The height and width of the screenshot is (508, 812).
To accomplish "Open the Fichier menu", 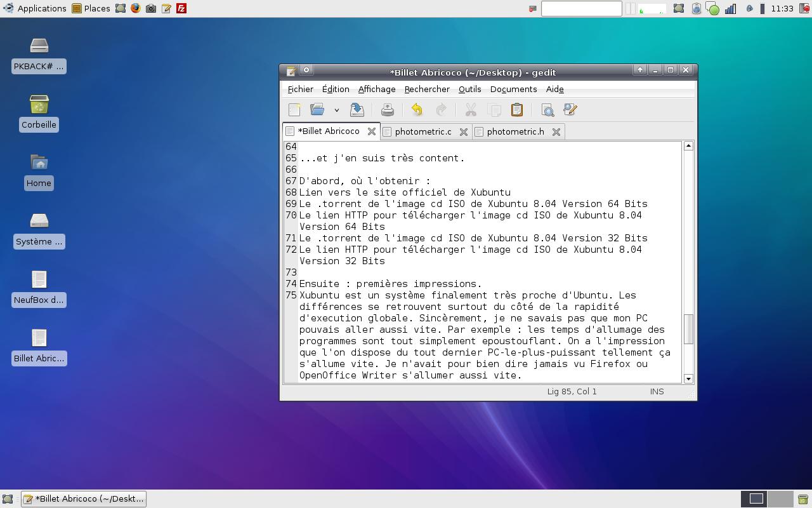I will 300,90.
